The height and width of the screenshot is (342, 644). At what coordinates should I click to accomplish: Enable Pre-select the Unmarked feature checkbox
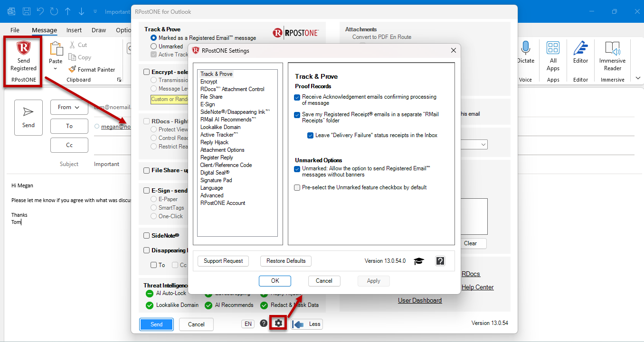[x=297, y=187]
